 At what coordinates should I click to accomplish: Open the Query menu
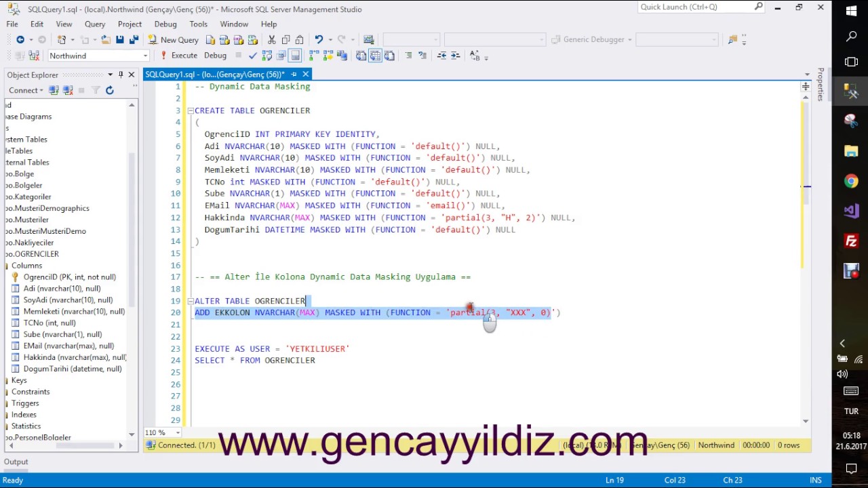[95, 24]
